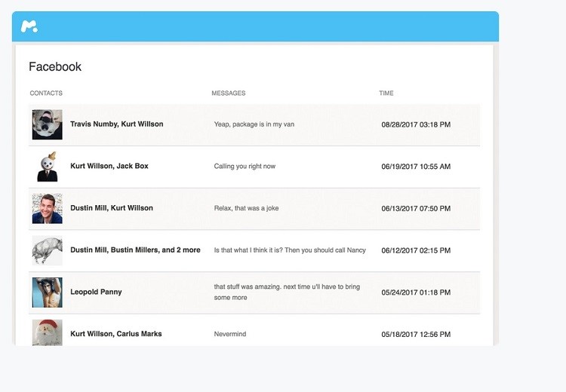
Task: Click timestamp 06/19/2017 10:55 AM
Action: (x=416, y=167)
